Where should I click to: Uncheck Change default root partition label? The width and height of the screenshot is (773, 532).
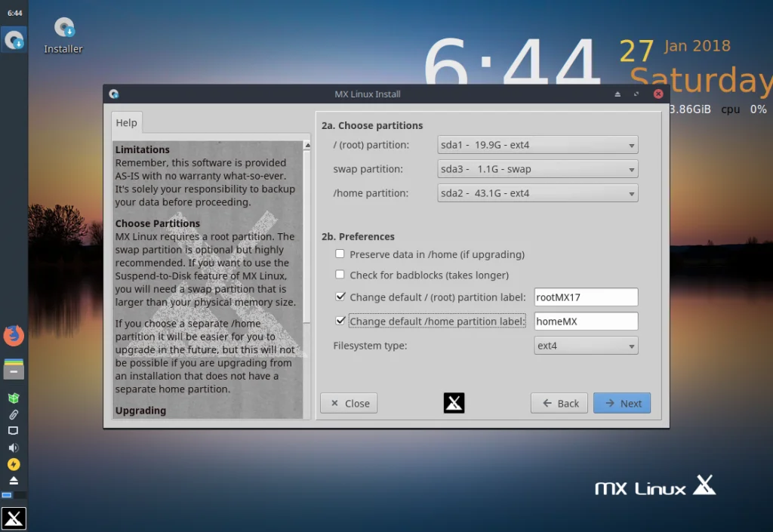pyautogui.click(x=340, y=297)
